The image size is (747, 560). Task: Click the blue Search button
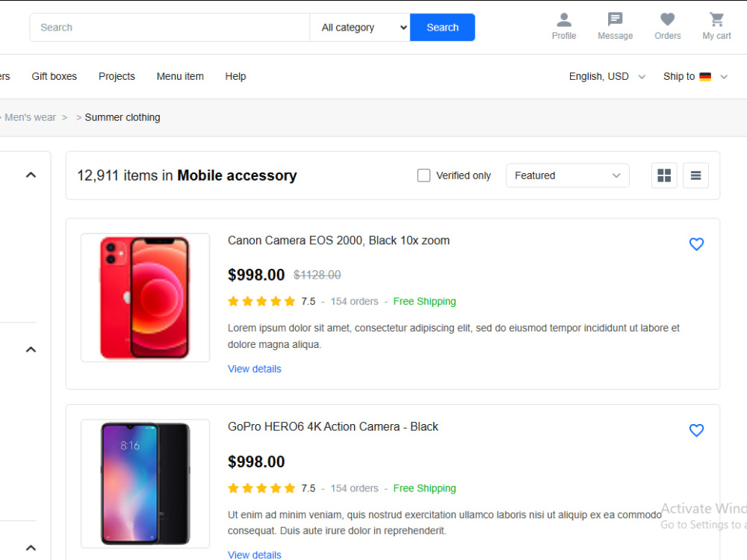coord(442,27)
